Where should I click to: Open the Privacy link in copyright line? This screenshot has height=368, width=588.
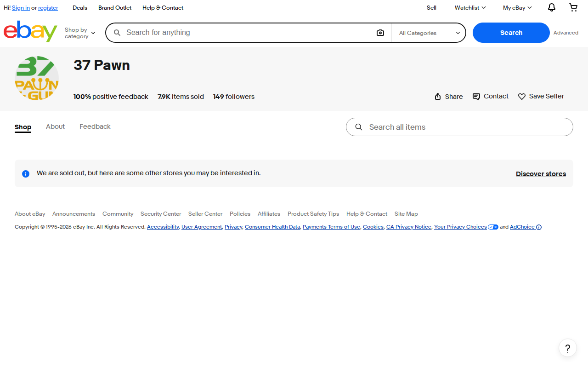point(233,227)
